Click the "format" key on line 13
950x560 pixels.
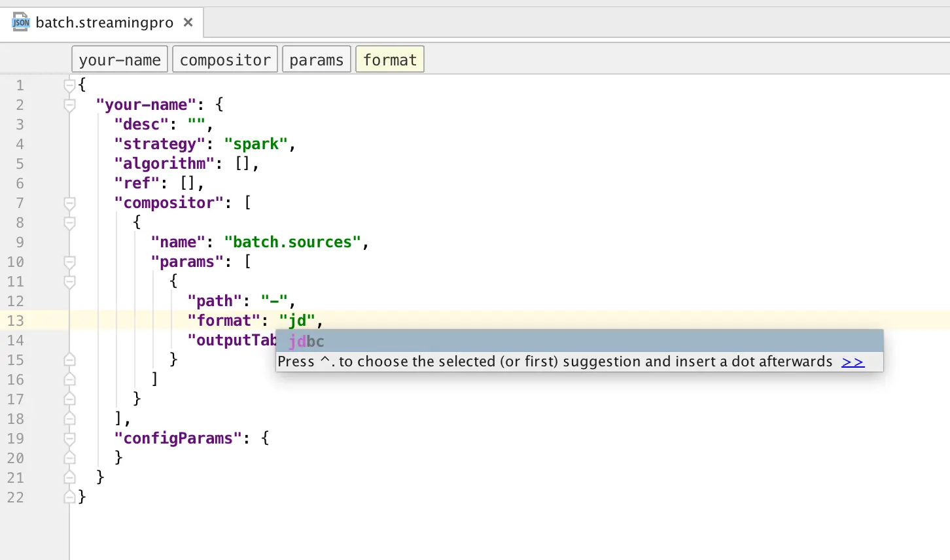tap(224, 321)
